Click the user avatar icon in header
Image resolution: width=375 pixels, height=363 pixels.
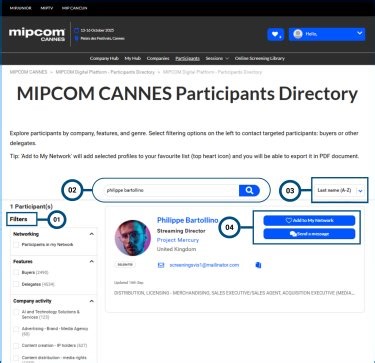(x=298, y=34)
